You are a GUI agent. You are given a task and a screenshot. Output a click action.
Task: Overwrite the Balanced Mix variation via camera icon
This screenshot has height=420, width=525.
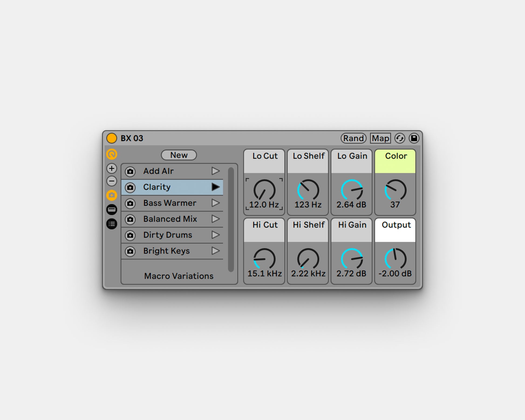[x=130, y=219]
